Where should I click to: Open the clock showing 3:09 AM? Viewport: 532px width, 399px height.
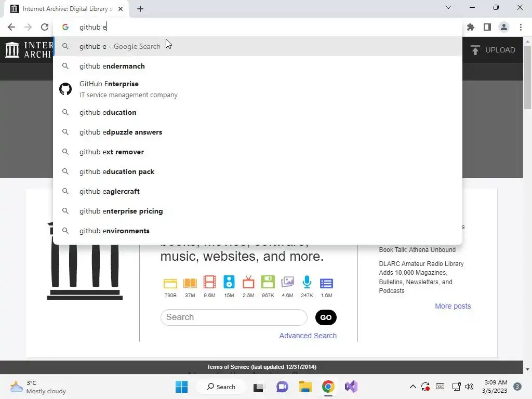(x=495, y=387)
